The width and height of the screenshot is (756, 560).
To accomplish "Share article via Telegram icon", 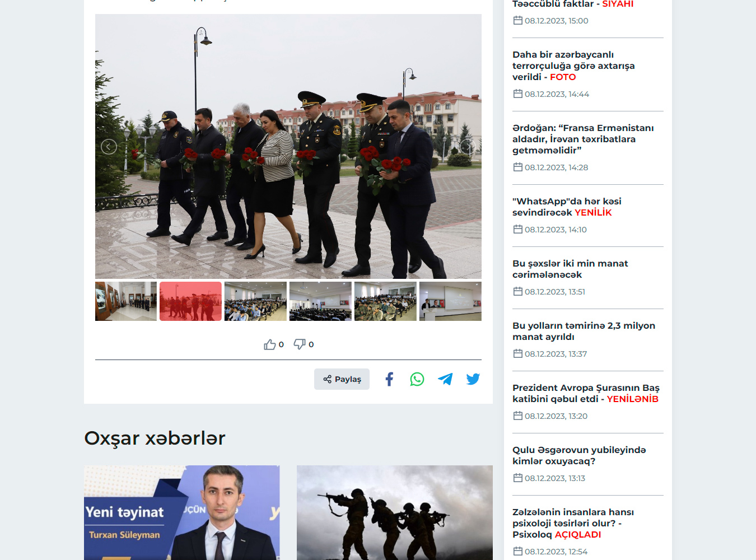I will point(445,379).
